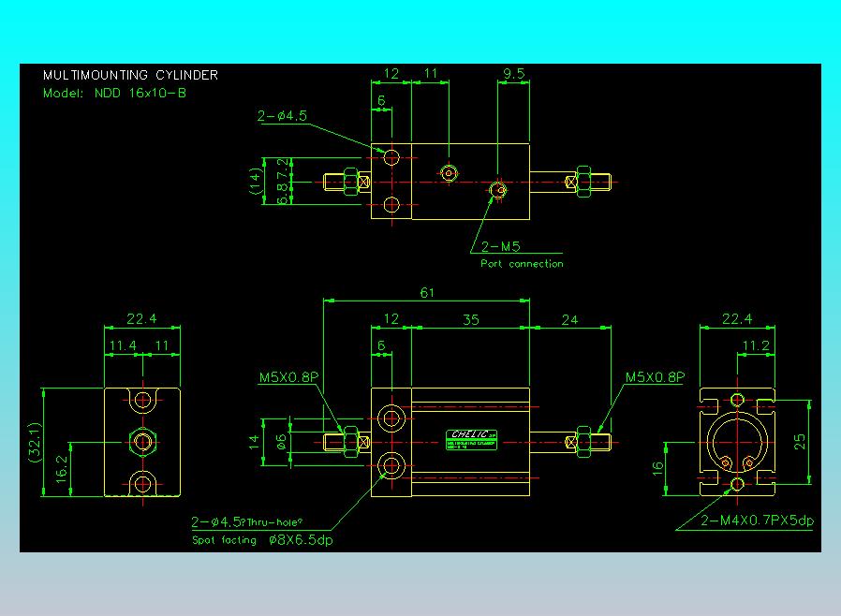841x616 pixels.
Task: Select the (32.1) height dimension
Action: [34, 442]
